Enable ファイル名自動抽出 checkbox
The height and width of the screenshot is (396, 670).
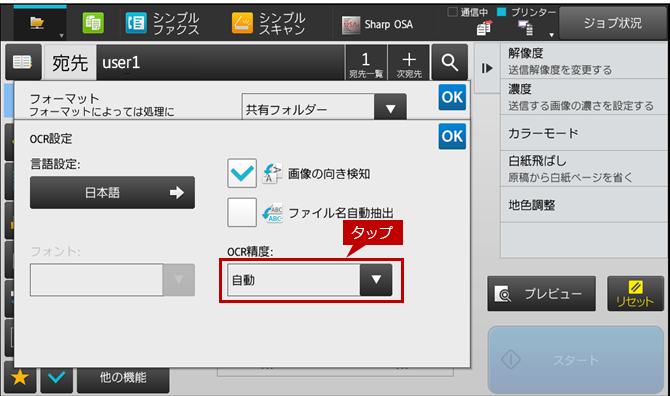click(x=242, y=212)
